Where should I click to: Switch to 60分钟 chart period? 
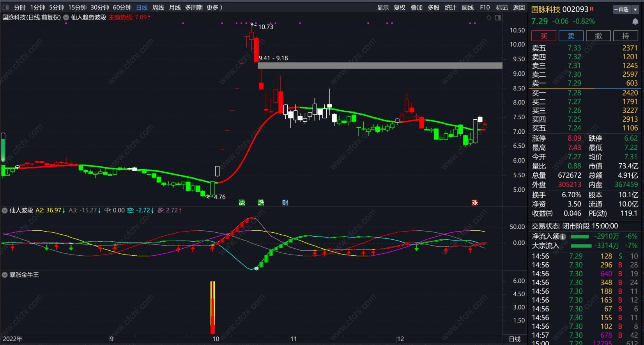point(122,7)
